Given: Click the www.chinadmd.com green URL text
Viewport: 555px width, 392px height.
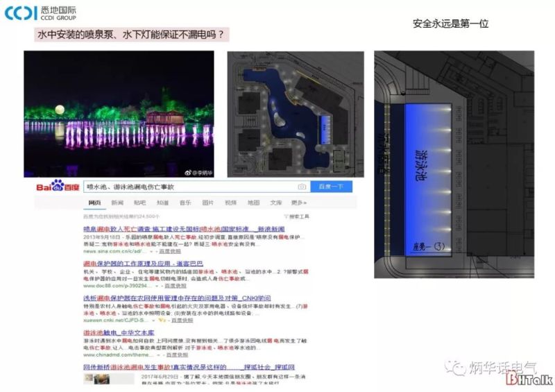Looking at the screenshot, I should [119, 355].
